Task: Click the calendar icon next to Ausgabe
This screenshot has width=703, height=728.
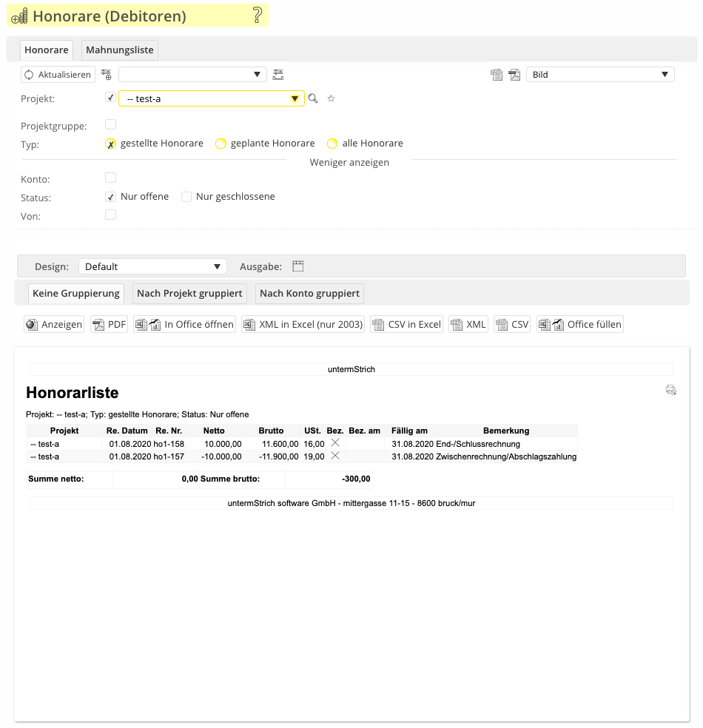Action: (x=298, y=266)
